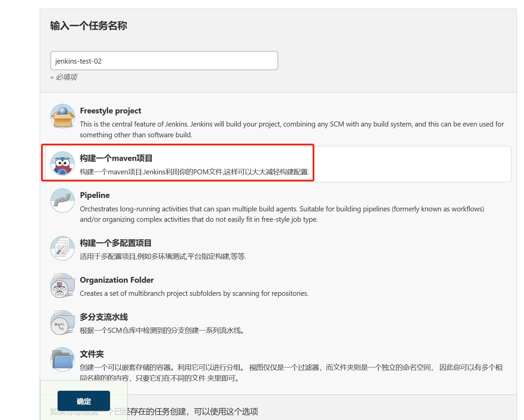Click the multi-configuration project tools icon
The height and width of the screenshot is (420, 524).
coord(63,248)
